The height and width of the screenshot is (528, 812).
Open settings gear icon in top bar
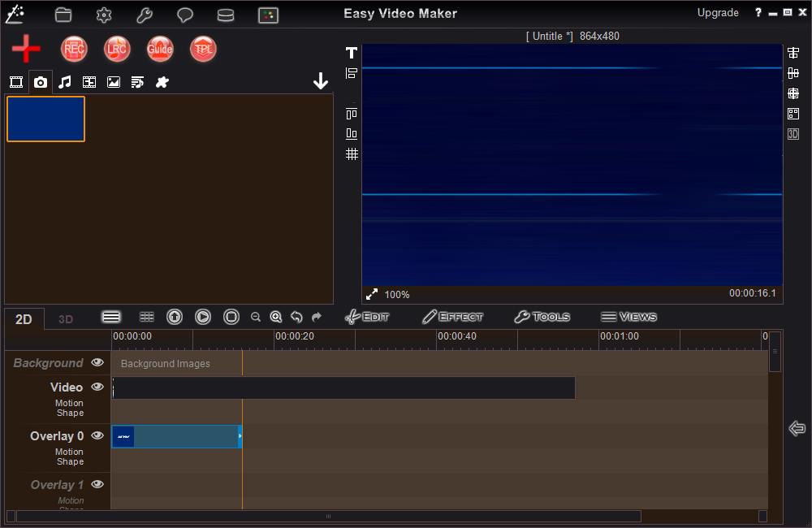tap(104, 15)
